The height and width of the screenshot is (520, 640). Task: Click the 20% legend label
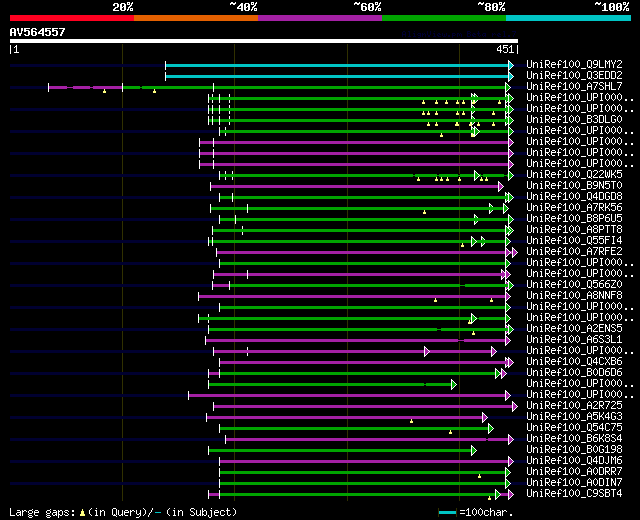click(123, 7)
